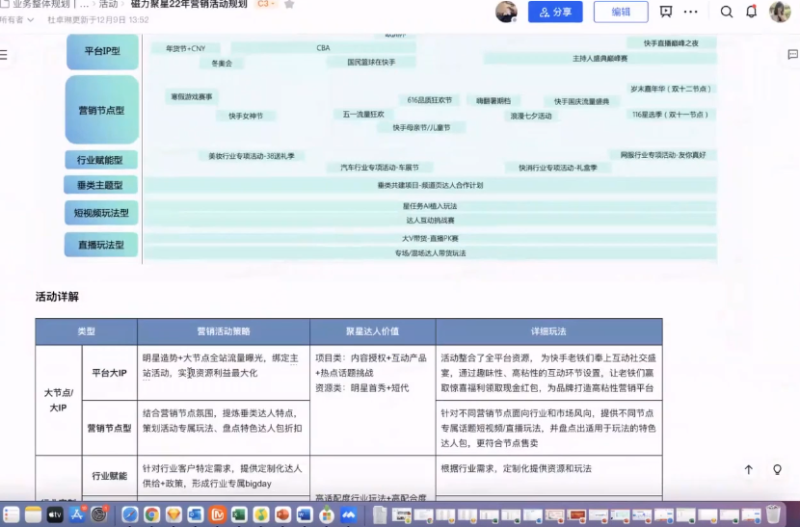Click the back-to-top arrow icon
800x527 pixels.
[x=748, y=469]
